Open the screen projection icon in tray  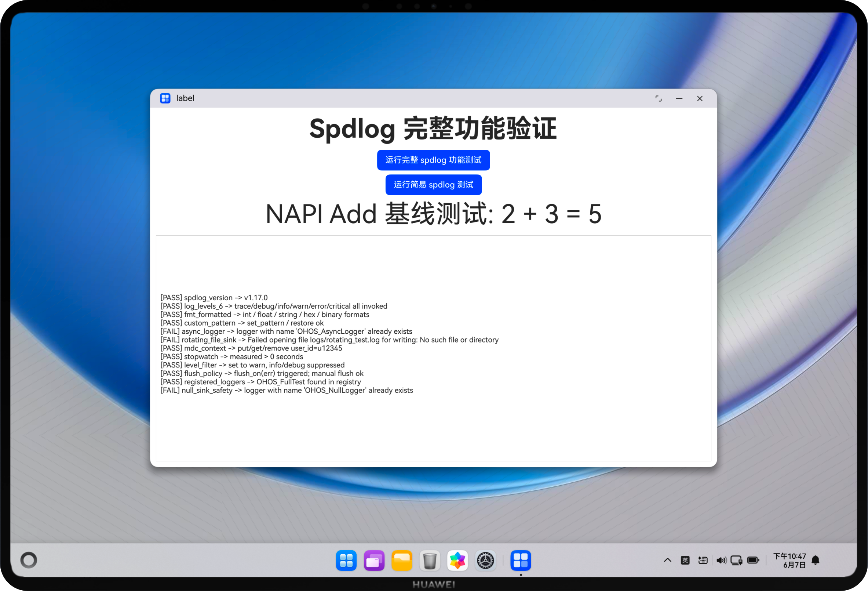(x=736, y=560)
